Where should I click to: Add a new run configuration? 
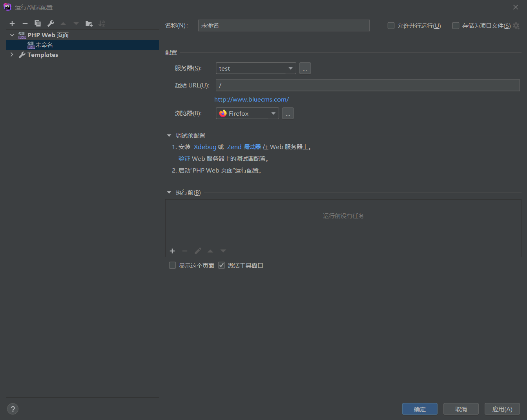point(12,24)
